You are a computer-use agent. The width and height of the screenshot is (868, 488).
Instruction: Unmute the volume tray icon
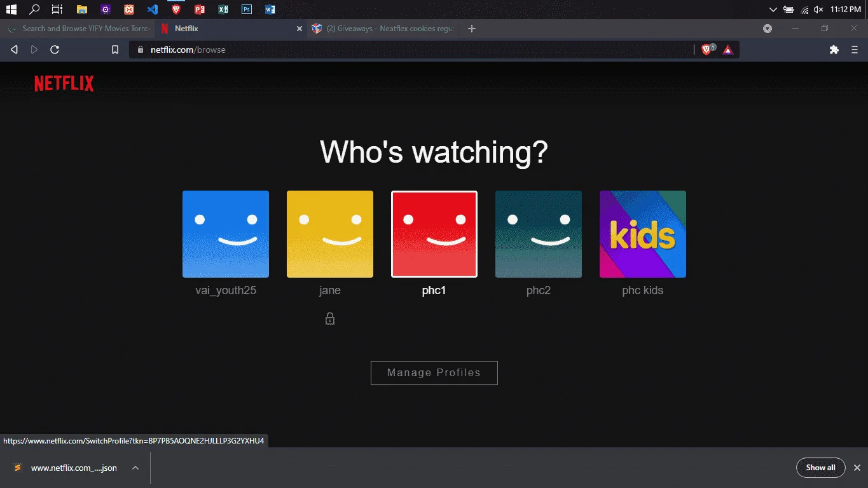click(x=819, y=10)
